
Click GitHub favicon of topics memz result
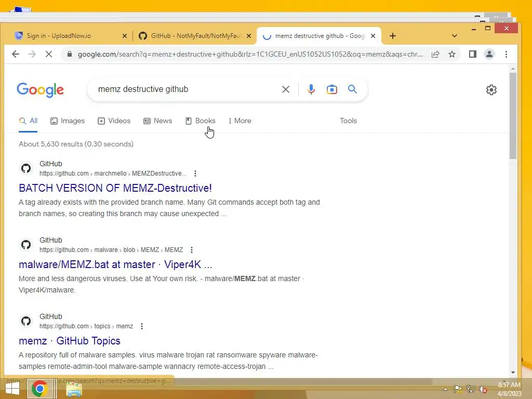26,321
